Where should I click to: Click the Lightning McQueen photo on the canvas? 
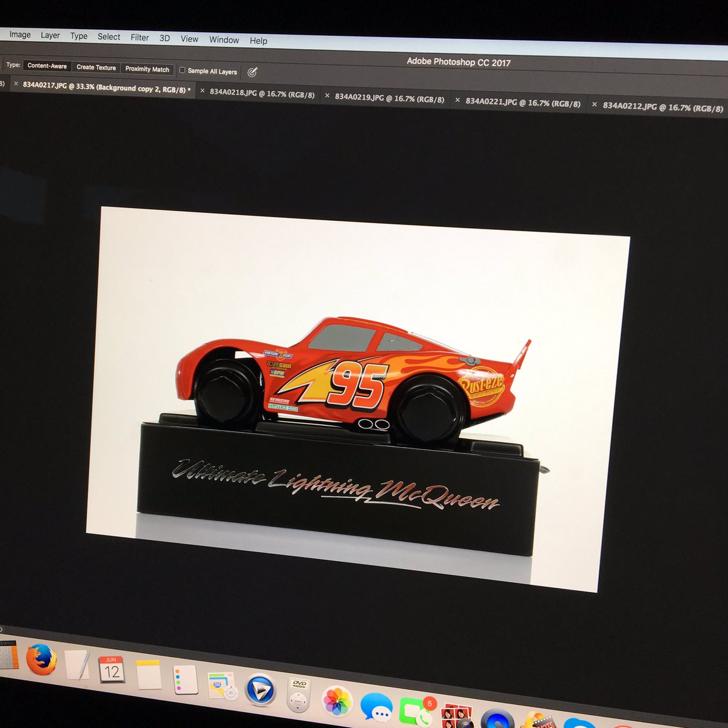(358, 399)
